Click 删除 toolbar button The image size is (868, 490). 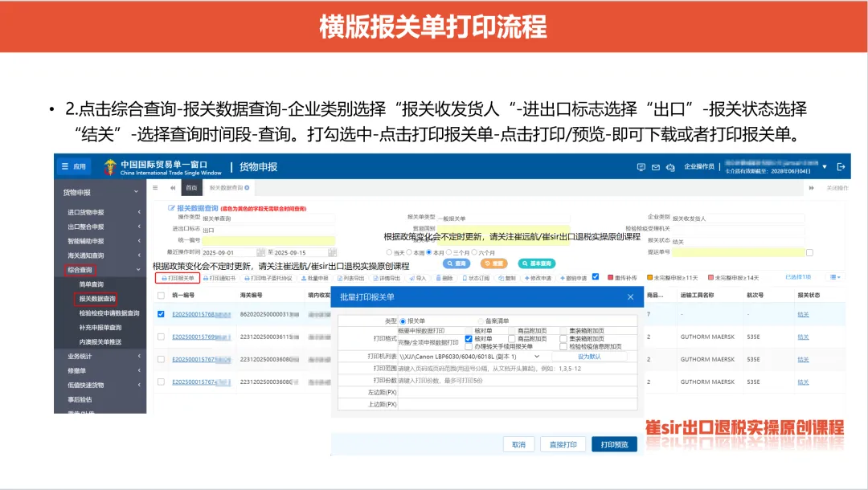click(x=444, y=278)
